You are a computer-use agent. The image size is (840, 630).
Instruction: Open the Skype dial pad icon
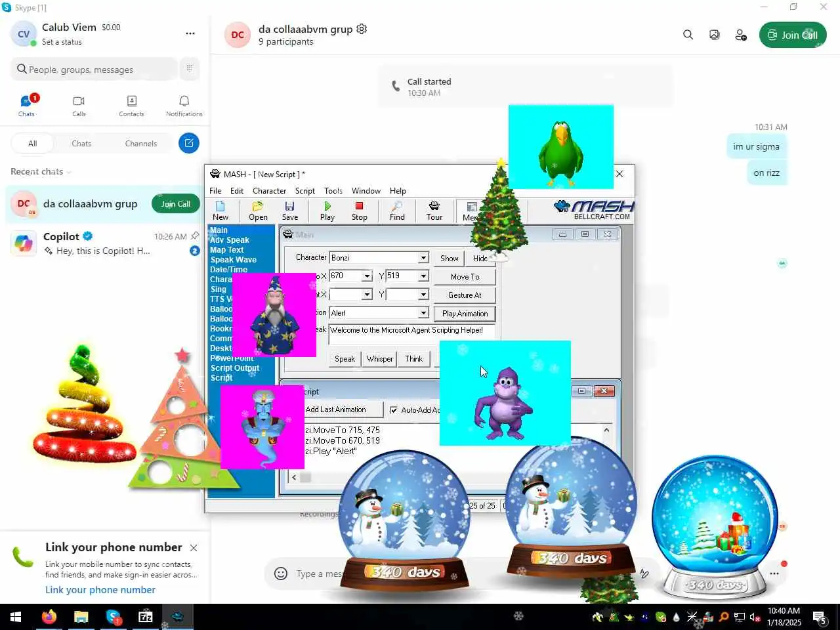click(190, 68)
